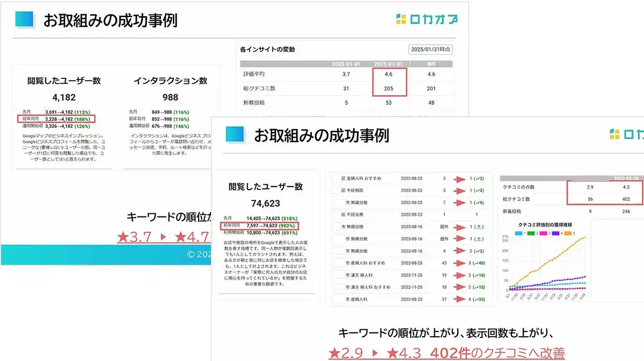This screenshot has height=361, width=644.
Task: Click the 新着投稿 label on back slide
Action: (x=254, y=102)
